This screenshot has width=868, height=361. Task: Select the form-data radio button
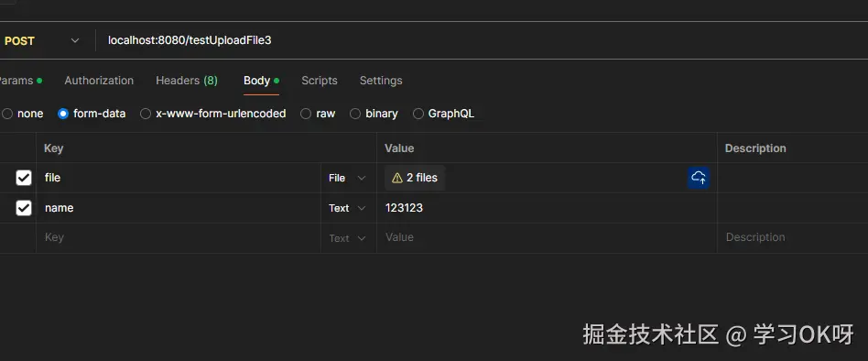coord(63,114)
